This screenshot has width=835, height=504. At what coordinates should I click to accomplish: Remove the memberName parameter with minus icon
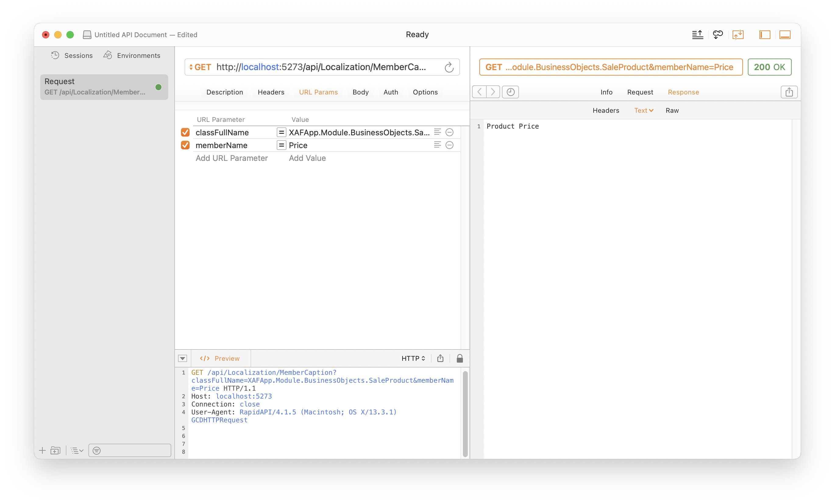(449, 145)
